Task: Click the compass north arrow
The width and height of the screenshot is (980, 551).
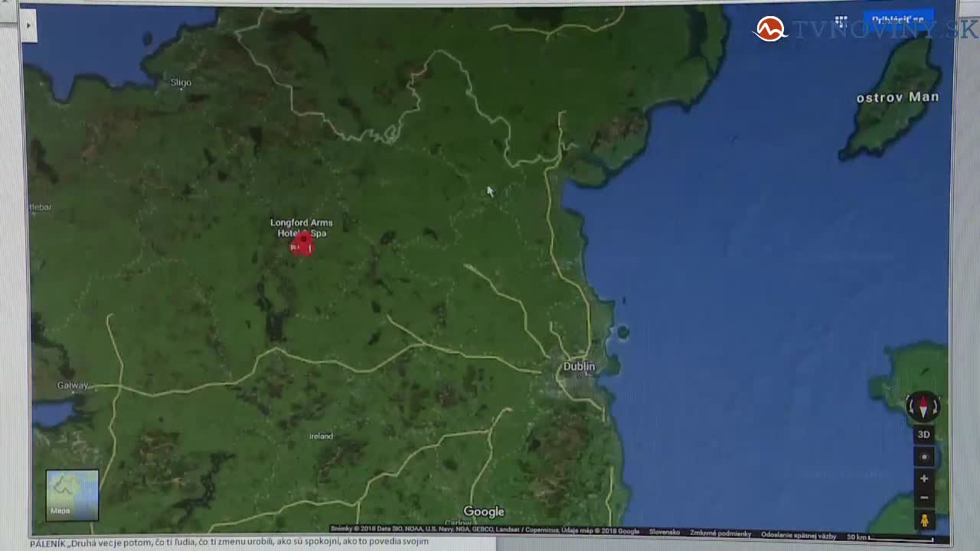Action: pyautogui.click(x=923, y=406)
